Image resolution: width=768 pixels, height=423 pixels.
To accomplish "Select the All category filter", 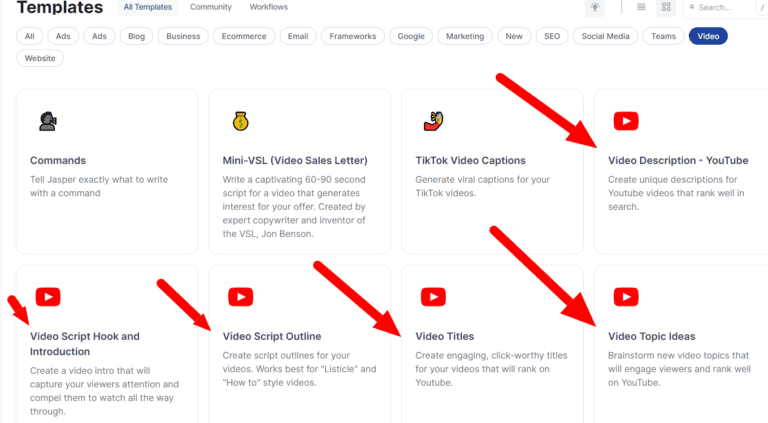I will (x=30, y=36).
